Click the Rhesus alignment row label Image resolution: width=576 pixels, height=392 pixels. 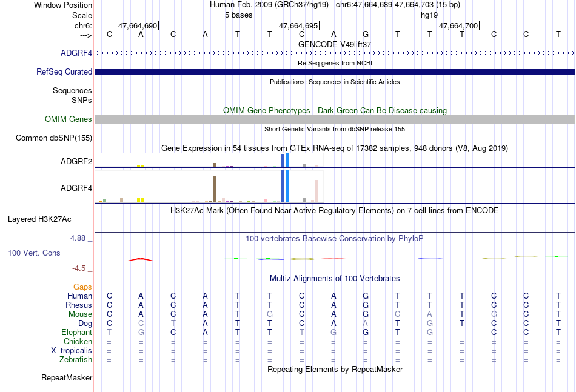tap(79, 305)
